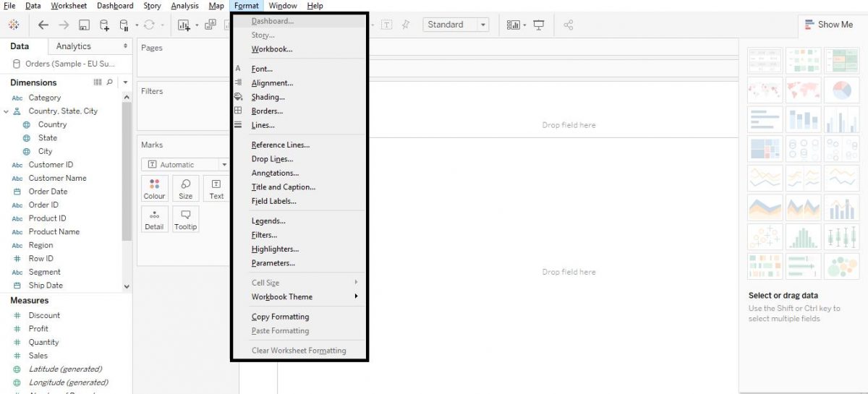Click the Fix Axes pin icon
Screen dimensions: 868x394
click(x=406, y=25)
